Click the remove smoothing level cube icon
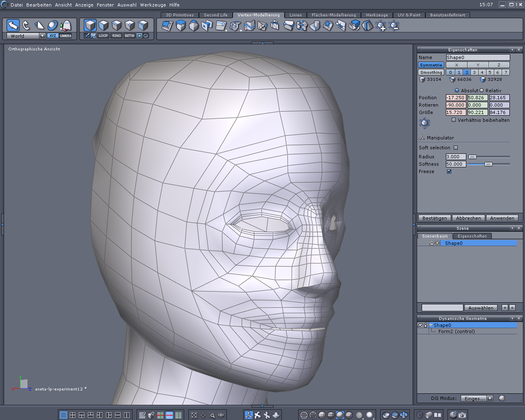The width and height of the screenshot is (525, 420). pos(394,26)
